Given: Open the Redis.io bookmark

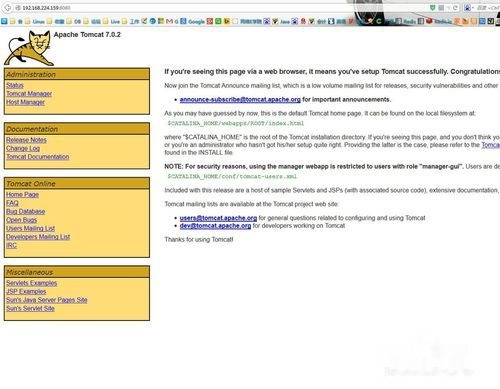Looking at the screenshot, I should (439, 21).
